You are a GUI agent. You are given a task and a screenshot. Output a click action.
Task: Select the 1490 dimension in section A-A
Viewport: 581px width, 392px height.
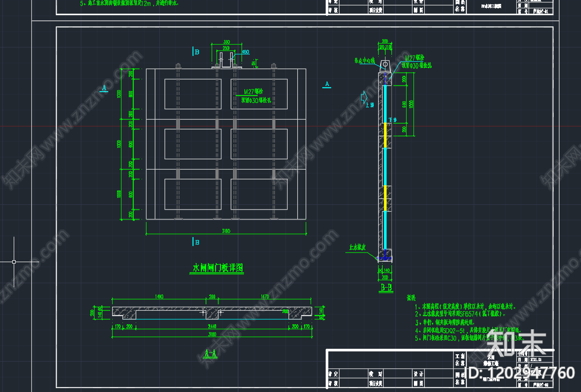159,296
